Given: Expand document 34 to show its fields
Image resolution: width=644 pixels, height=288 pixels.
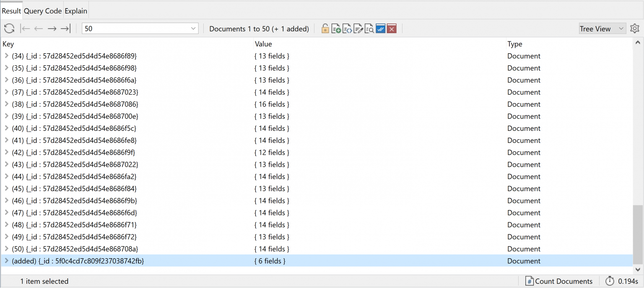Looking at the screenshot, I should pyautogui.click(x=7, y=56).
